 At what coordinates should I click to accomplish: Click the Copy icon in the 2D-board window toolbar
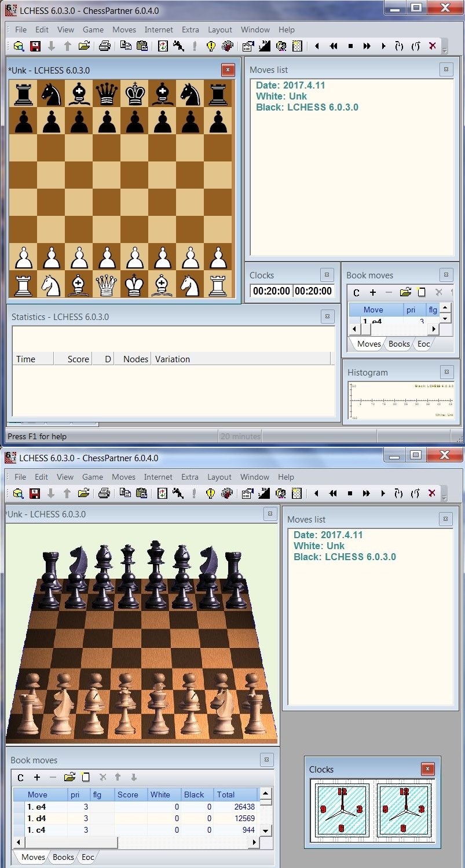click(x=125, y=46)
